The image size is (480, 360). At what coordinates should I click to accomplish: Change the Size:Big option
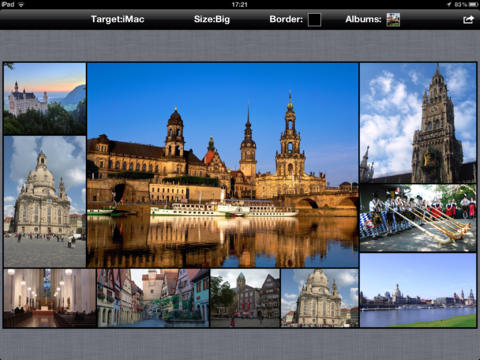(x=212, y=19)
